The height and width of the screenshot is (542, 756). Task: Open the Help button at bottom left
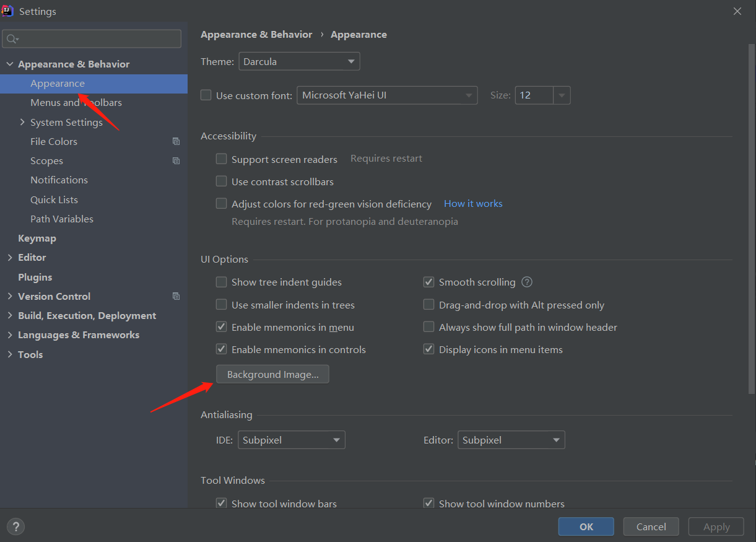coord(15,527)
